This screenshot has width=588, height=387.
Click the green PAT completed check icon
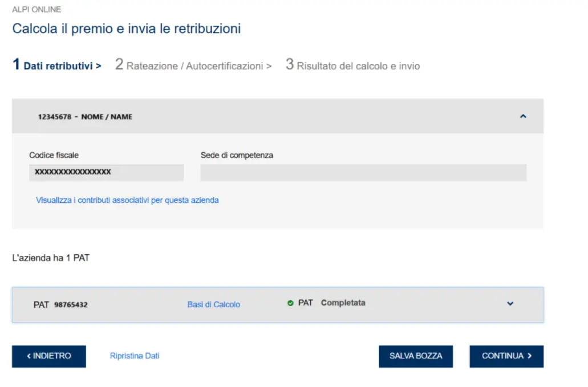[290, 303]
